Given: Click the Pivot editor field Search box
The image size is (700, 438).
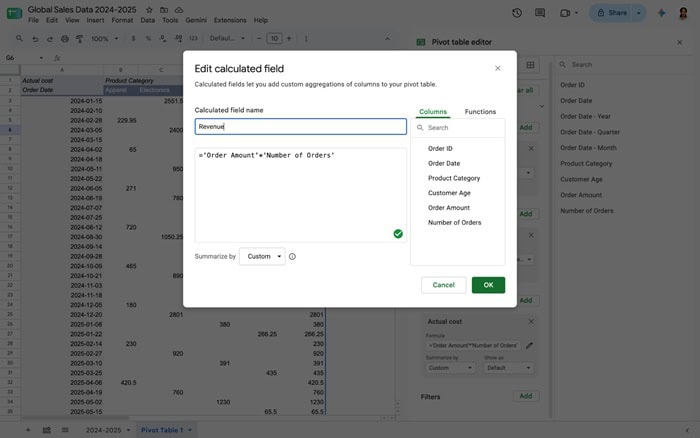Looking at the screenshot, I should coord(625,65).
